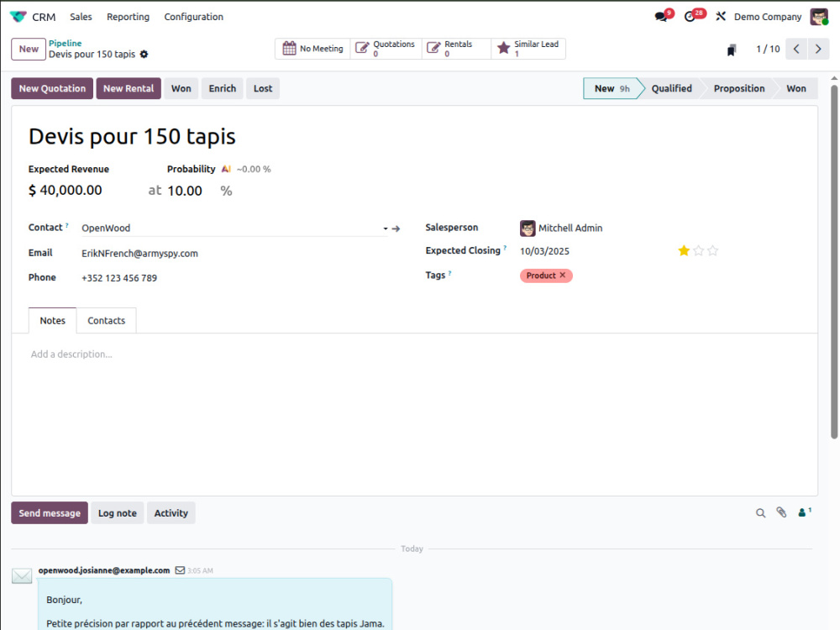840x630 pixels.
Task: Remove the Product tag with X
Action: pos(563,275)
